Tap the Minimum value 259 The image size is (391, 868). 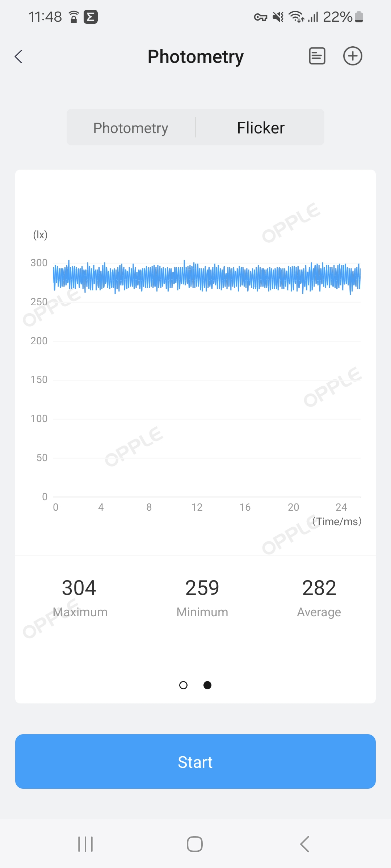[x=202, y=588]
